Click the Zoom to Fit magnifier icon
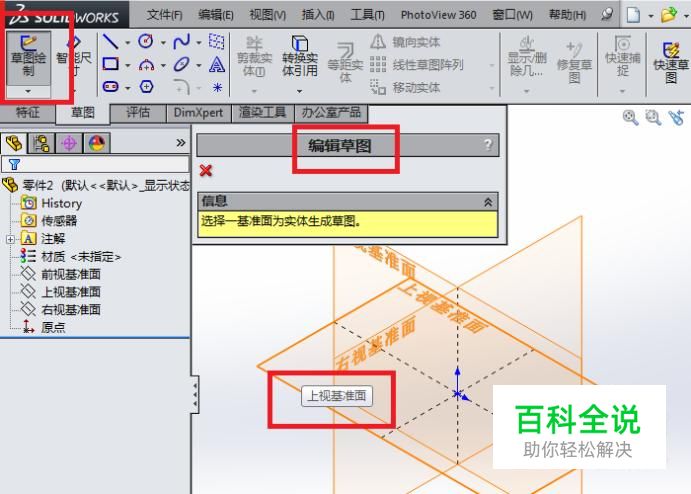 coord(630,118)
